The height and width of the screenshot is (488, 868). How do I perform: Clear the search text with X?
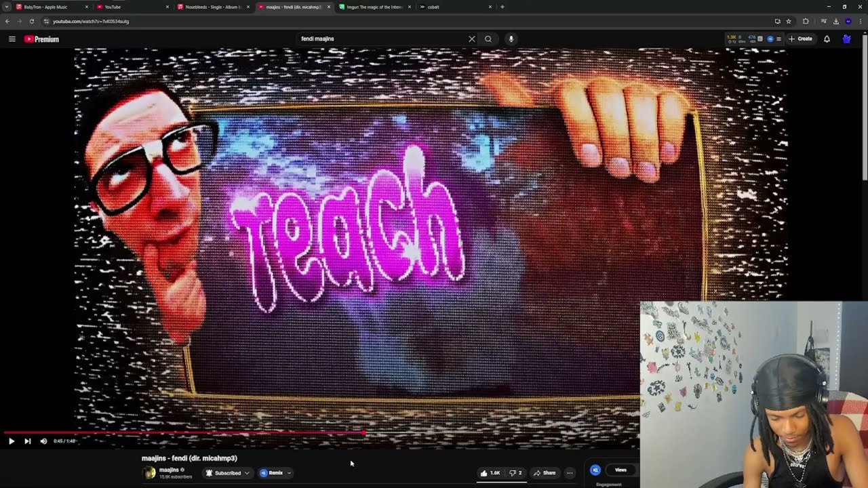tap(472, 39)
